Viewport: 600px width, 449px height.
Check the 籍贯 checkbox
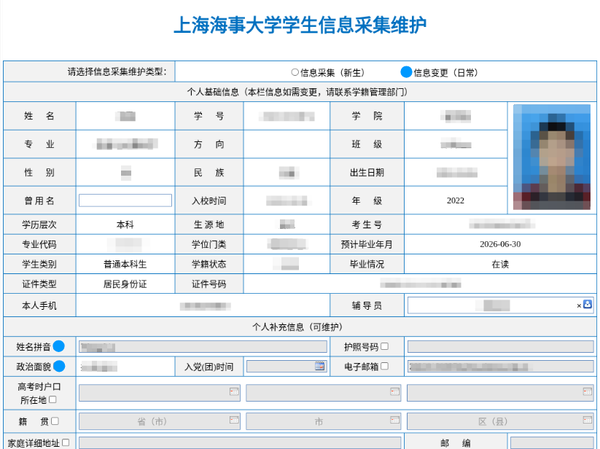pyautogui.click(x=55, y=421)
